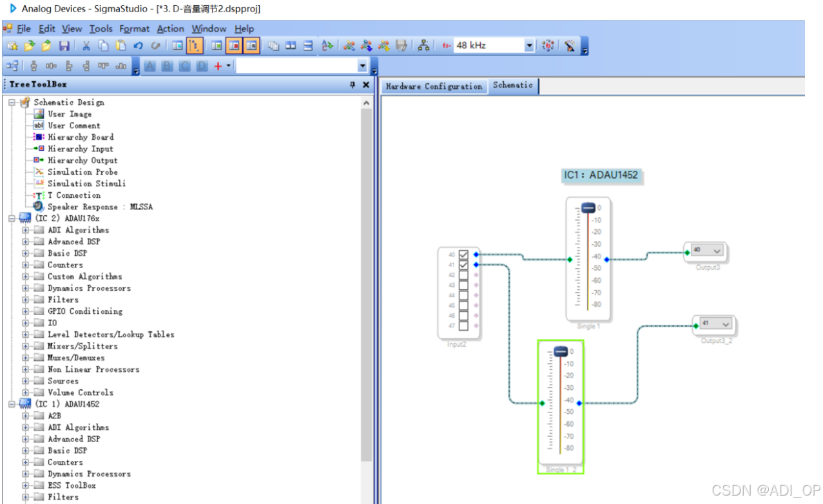The image size is (823, 504).
Task: Click Single 1_2 input pin connector
Action: coord(542,403)
